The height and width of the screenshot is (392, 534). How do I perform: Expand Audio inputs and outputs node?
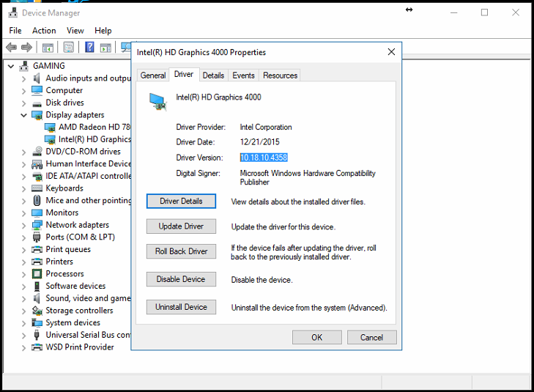coord(23,79)
